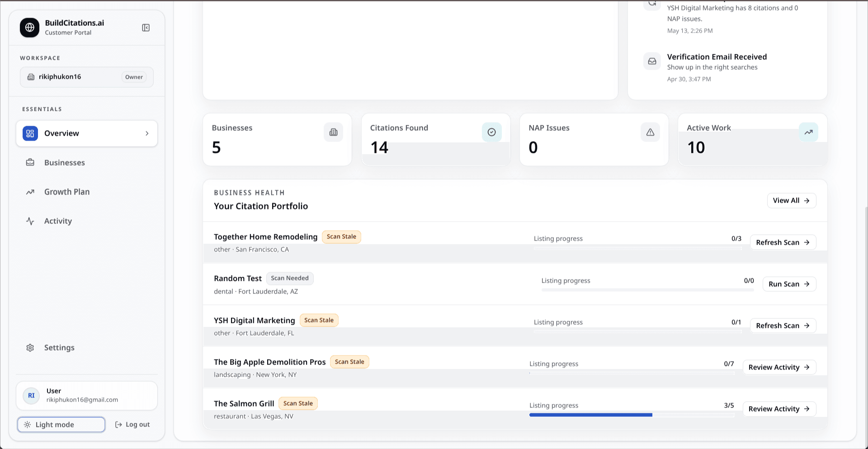Screen dimensions: 868x449
Task: Open the rikiphukon16 workspace selector
Action: point(87,77)
